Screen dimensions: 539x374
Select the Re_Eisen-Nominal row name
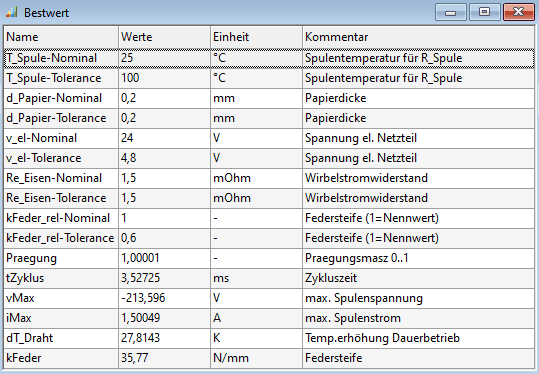point(54,178)
